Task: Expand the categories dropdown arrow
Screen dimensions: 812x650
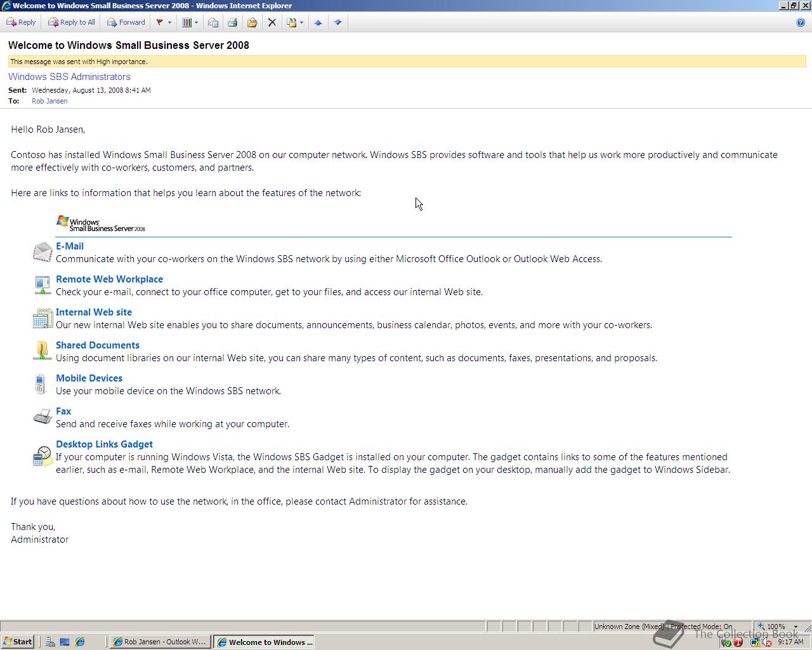Action: coord(196,22)
